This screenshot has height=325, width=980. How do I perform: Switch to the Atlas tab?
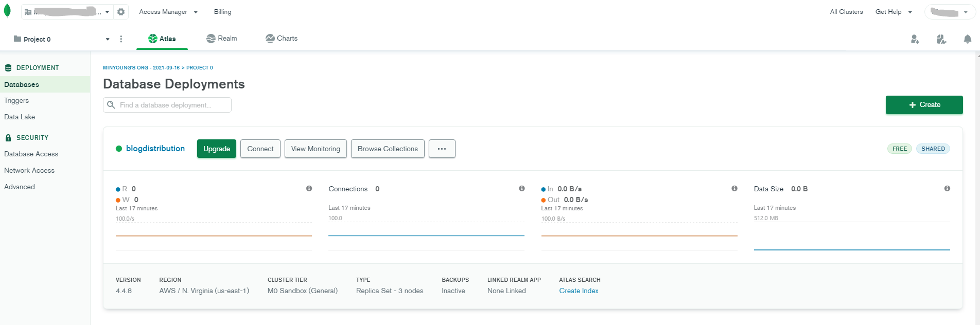coord(162,39)
